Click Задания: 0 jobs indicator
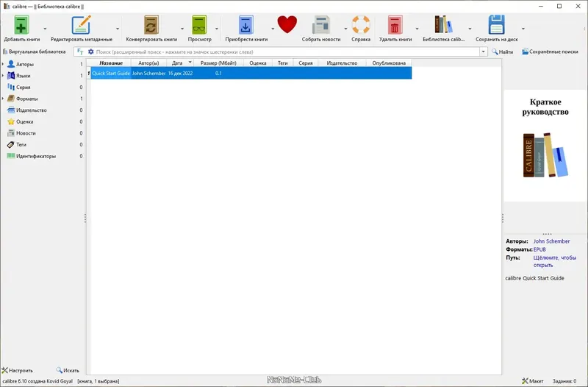The height and width of the screenshot is (387, 588). pos(564,381)
